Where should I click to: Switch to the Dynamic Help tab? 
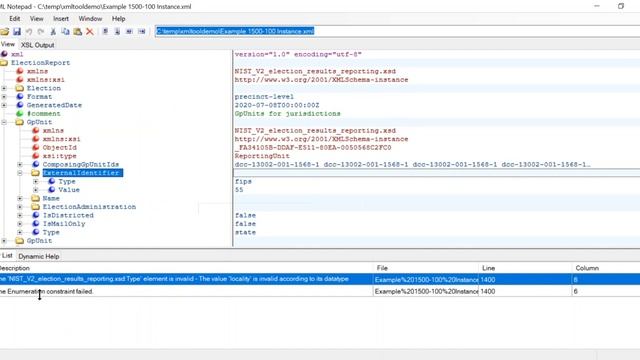point(39,256)
